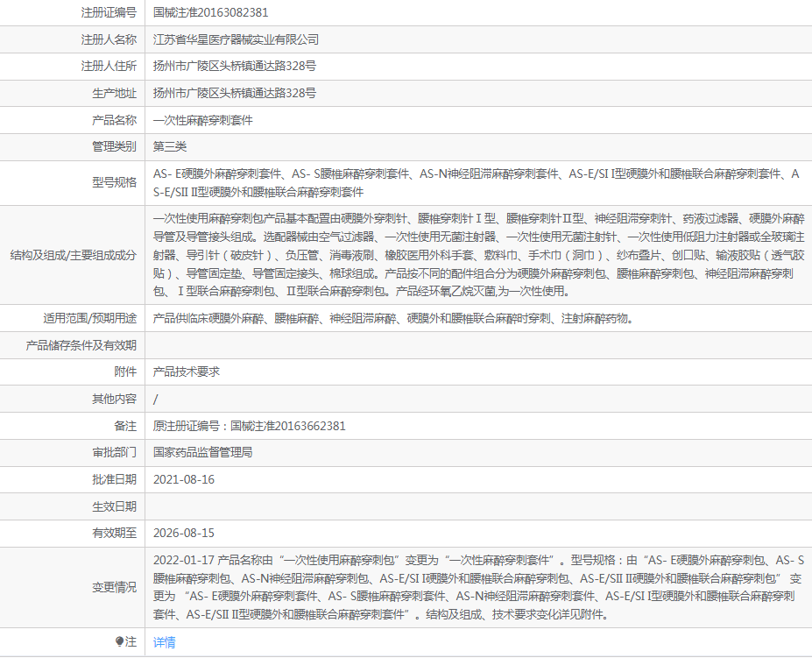
Task: Click the 审批部门 row label
Action: (115, 452)
